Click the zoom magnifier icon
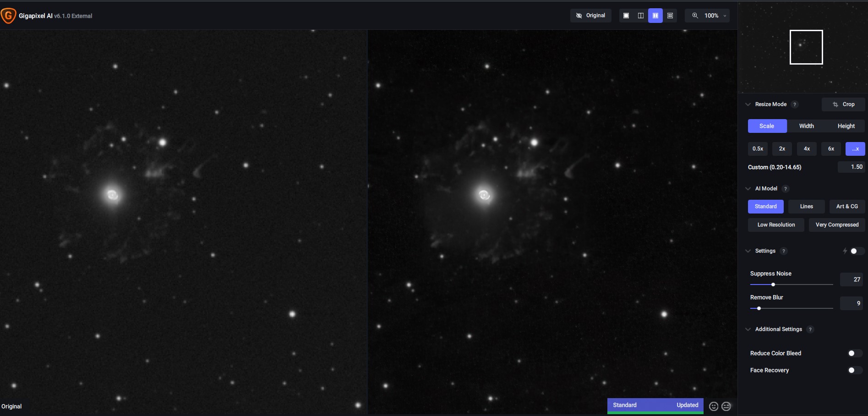 click(x=695, y=16)
